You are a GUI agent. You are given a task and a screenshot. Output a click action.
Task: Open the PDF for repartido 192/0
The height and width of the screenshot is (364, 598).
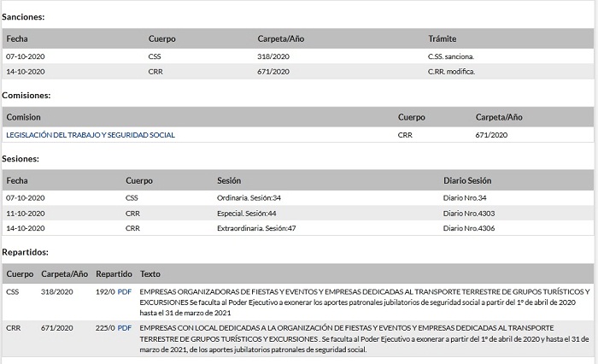coord(125,291)
